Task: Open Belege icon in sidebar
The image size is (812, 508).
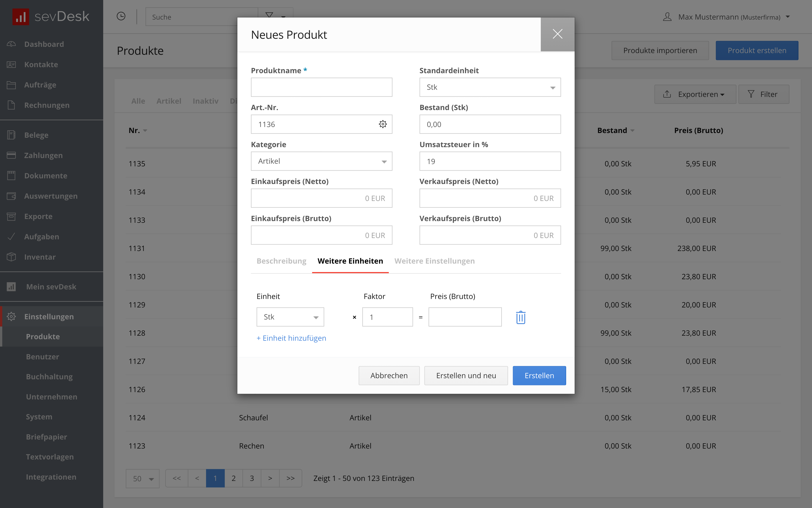Action: (11, 135)
